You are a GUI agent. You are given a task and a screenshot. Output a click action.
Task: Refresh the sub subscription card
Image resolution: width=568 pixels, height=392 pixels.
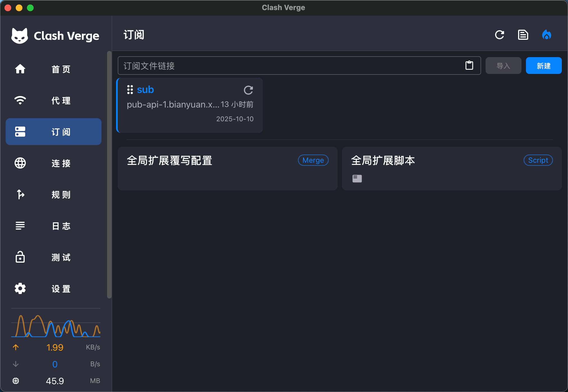click(248, 90)
